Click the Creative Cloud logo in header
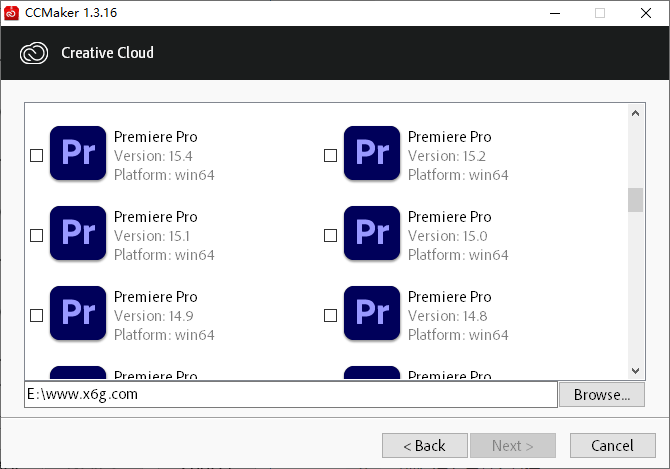The image size is (670, 469). click(x=33, y=52)
